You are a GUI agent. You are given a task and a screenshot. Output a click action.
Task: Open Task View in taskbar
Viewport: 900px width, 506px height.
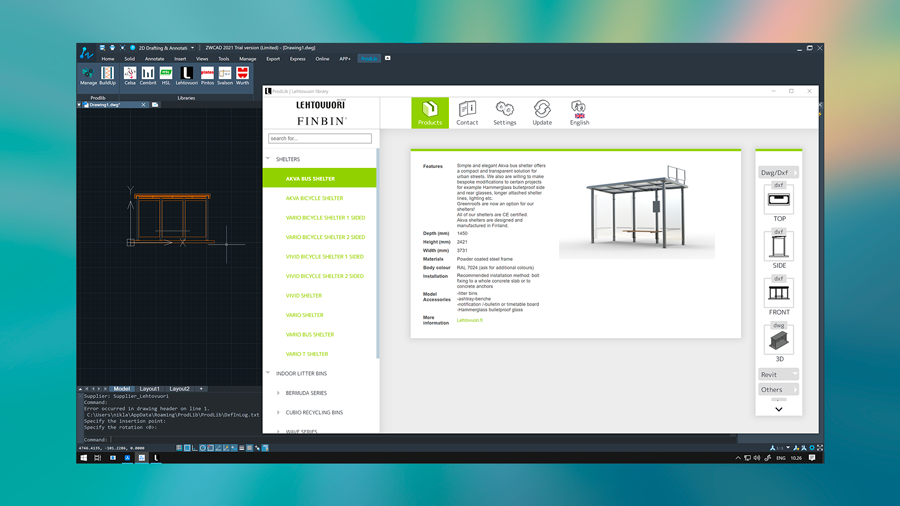click(x=98, y=458)
